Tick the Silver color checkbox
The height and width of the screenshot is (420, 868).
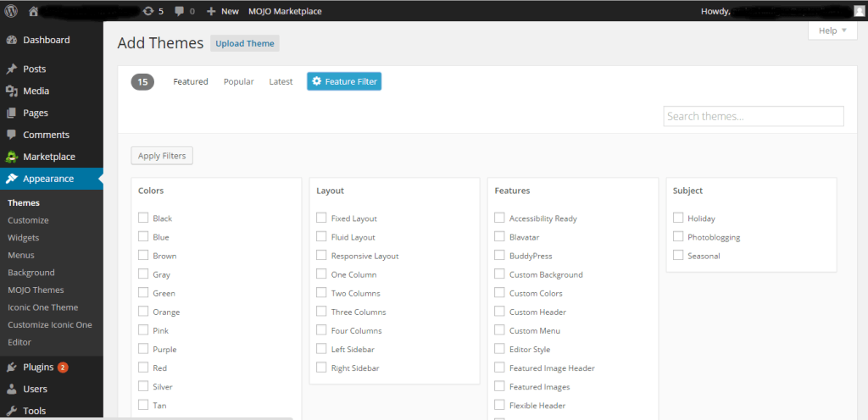coord(143,386)
